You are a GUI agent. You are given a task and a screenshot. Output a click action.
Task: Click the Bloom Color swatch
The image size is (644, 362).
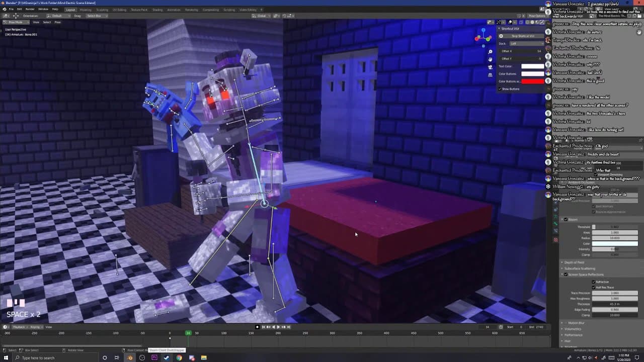coord(615,243)
